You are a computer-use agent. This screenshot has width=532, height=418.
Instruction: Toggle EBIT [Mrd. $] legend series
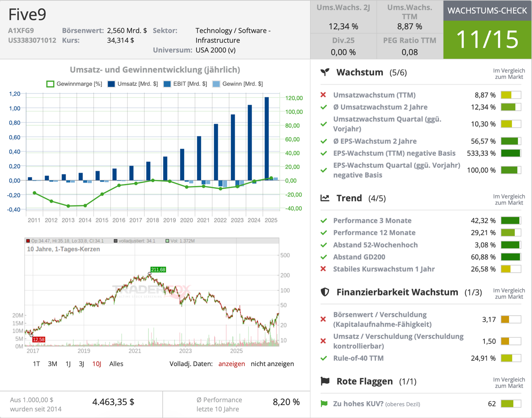[185, 84]
